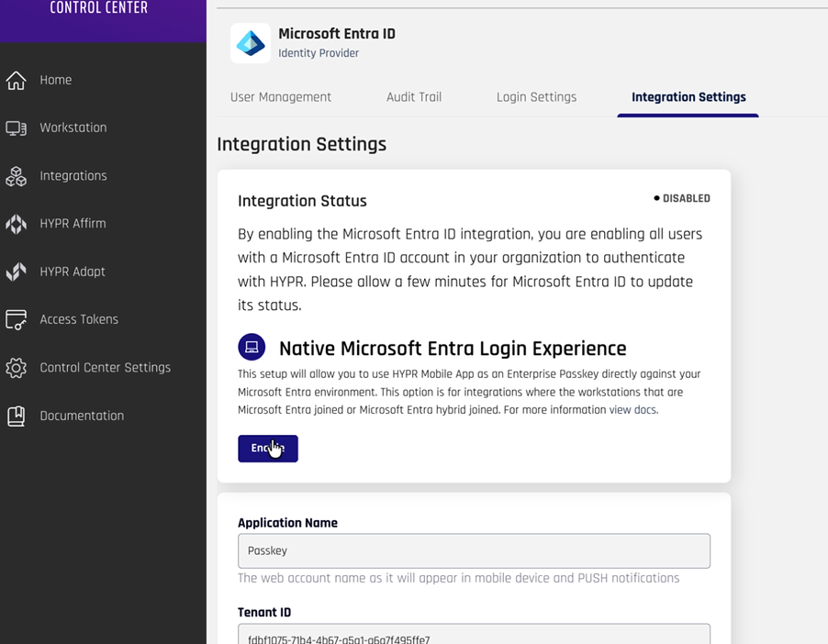Select the Integration Settings tab

point(688,97)
